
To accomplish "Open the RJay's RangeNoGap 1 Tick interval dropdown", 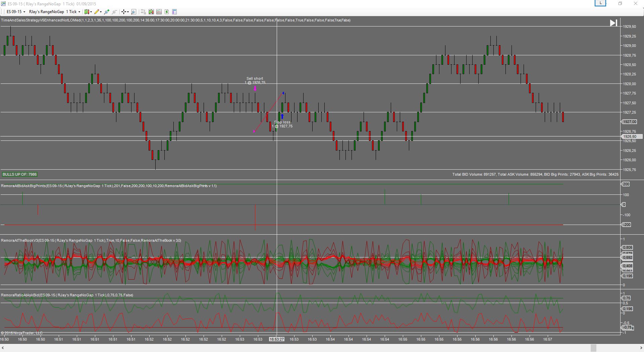I will tap(55, 12).
